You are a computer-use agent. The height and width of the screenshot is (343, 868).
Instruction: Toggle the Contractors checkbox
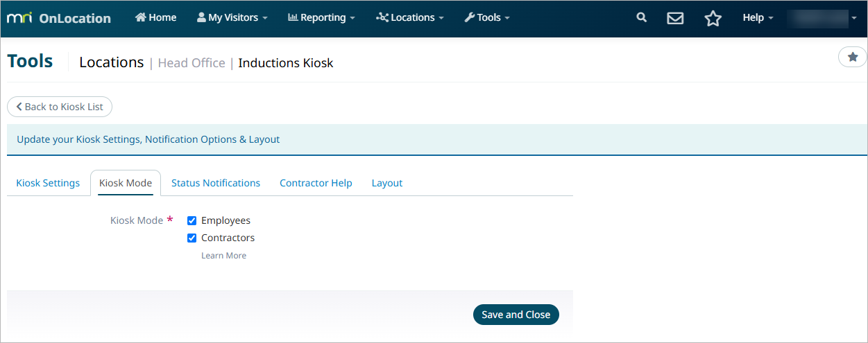pos(192,238)
